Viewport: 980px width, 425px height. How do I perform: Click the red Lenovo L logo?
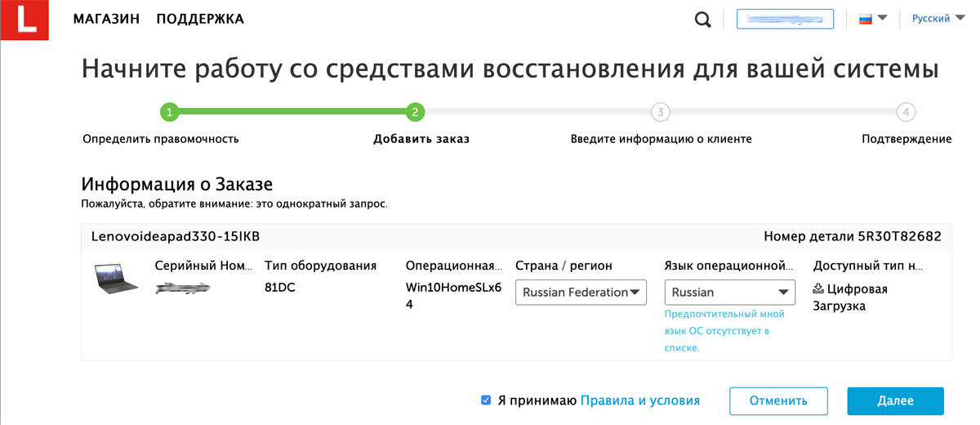pyautogui.click(x=24, y=20)
